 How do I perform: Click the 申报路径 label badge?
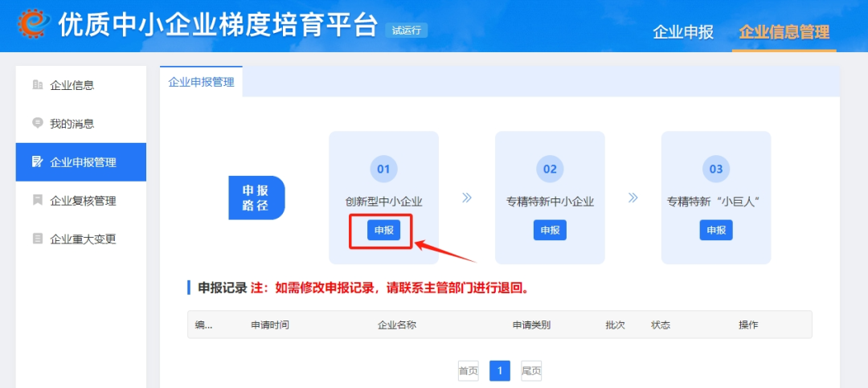256,198
